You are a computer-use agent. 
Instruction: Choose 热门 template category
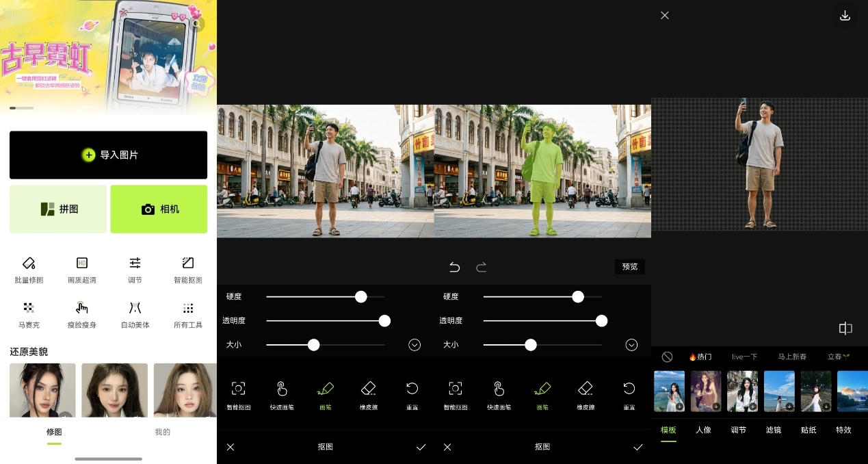(x=700, y=357)
